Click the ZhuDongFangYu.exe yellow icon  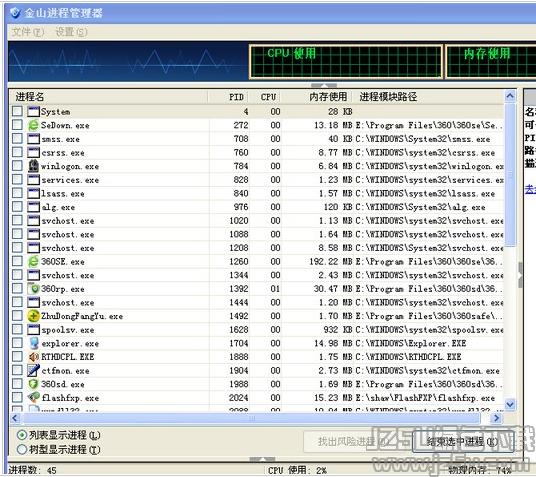click(33, 316)
